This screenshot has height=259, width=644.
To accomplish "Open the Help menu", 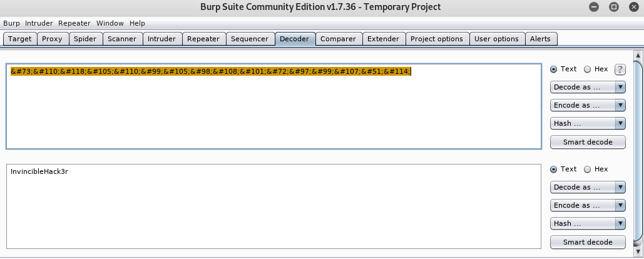I will (137, 23).
